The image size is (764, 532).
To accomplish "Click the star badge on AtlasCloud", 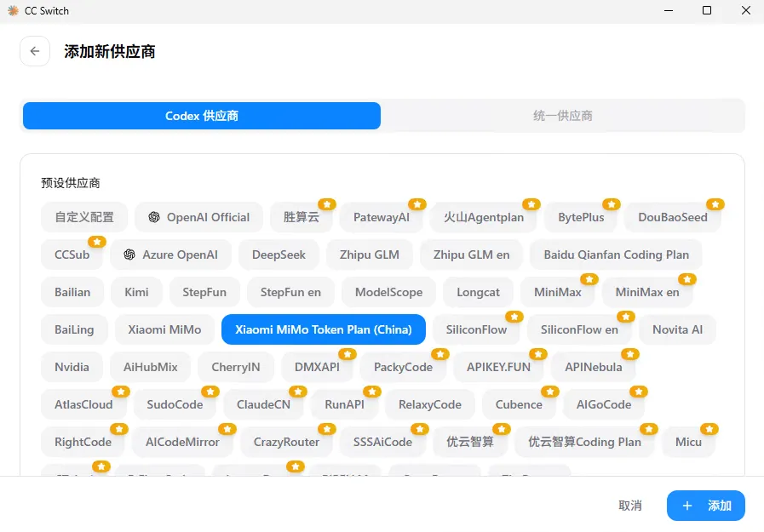I will 121,392.
